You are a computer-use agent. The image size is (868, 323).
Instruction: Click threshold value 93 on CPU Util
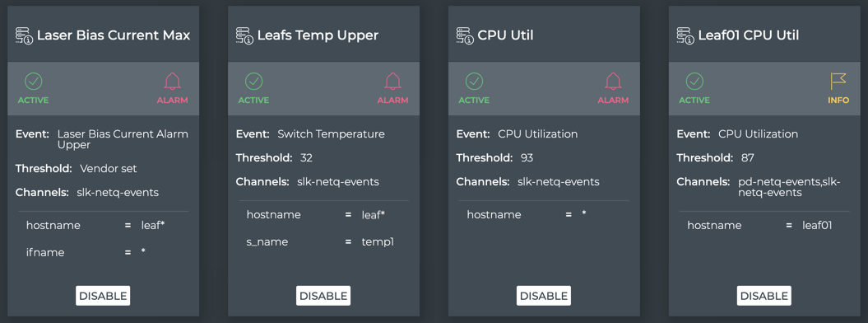click(x=527, y=158)
